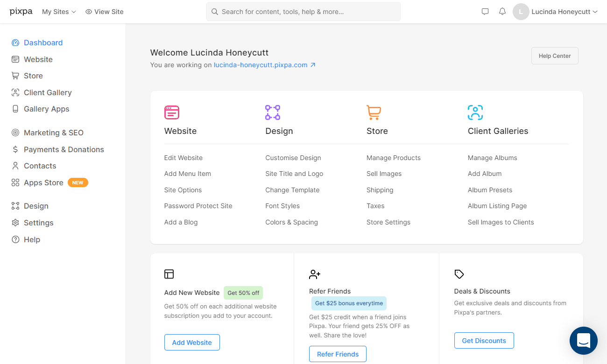Click the Edit Website link
Viewport: 607px width, 364px height.
[184, 158]
